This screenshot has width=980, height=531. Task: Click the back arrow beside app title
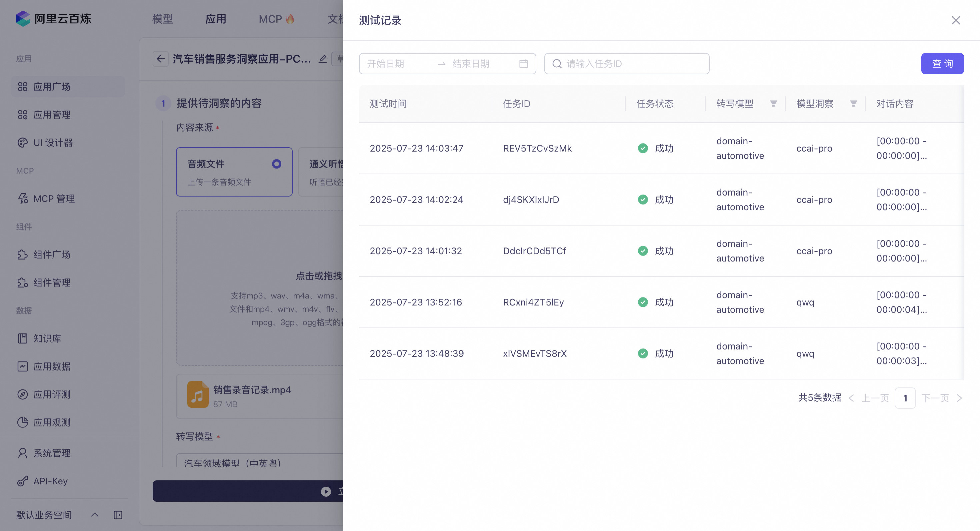(161, 59)
